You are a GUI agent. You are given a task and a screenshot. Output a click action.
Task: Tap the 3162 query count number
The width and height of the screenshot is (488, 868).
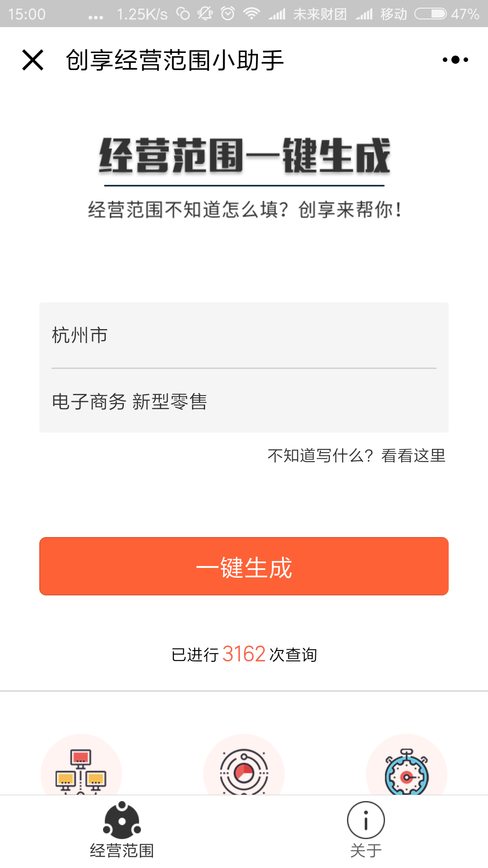point(244,654)
